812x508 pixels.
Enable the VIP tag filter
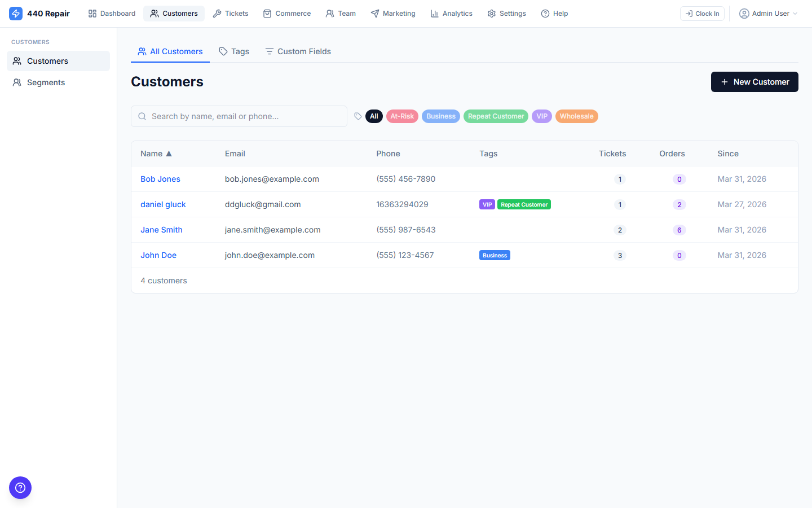click(x=541, y=116)
